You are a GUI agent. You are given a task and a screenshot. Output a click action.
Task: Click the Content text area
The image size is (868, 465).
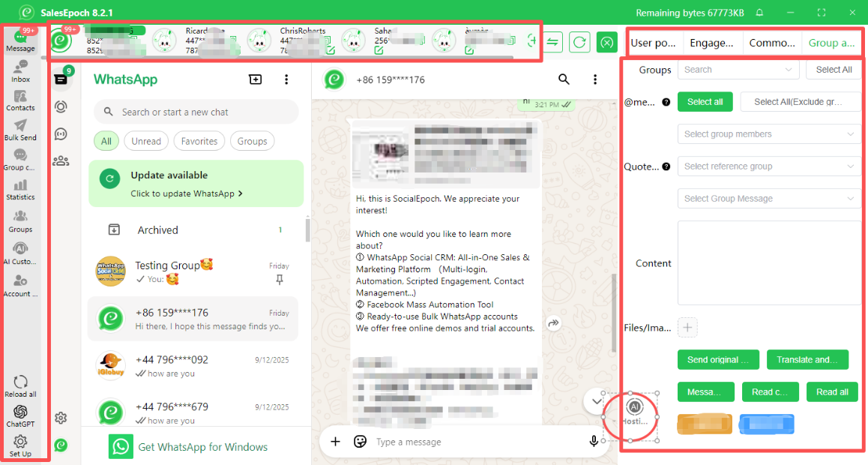770,263
